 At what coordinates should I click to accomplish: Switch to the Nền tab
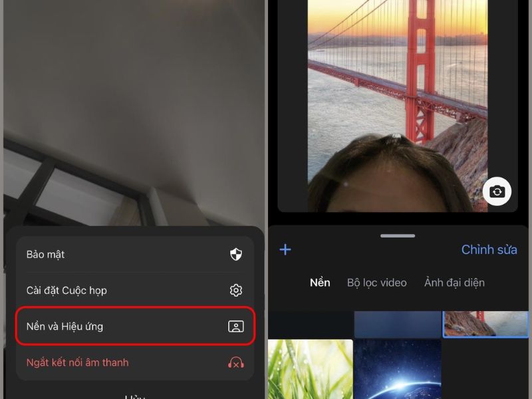point(320,283)
